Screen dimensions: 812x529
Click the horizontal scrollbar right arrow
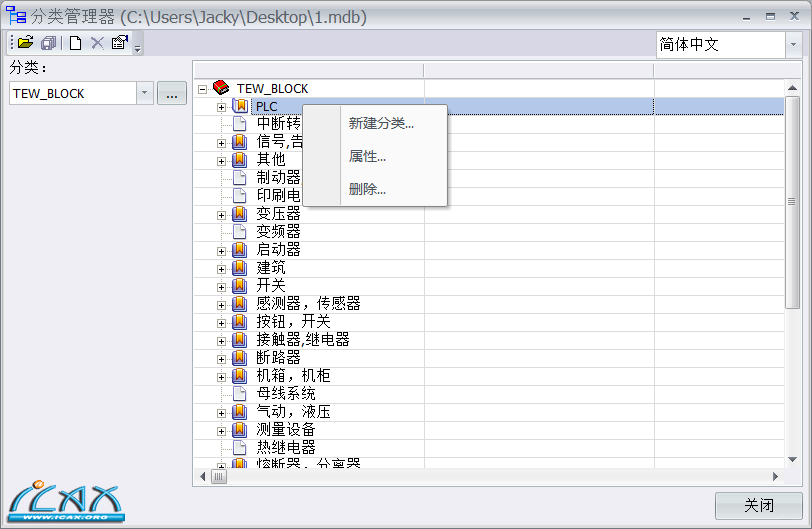(x=775, y=476)
